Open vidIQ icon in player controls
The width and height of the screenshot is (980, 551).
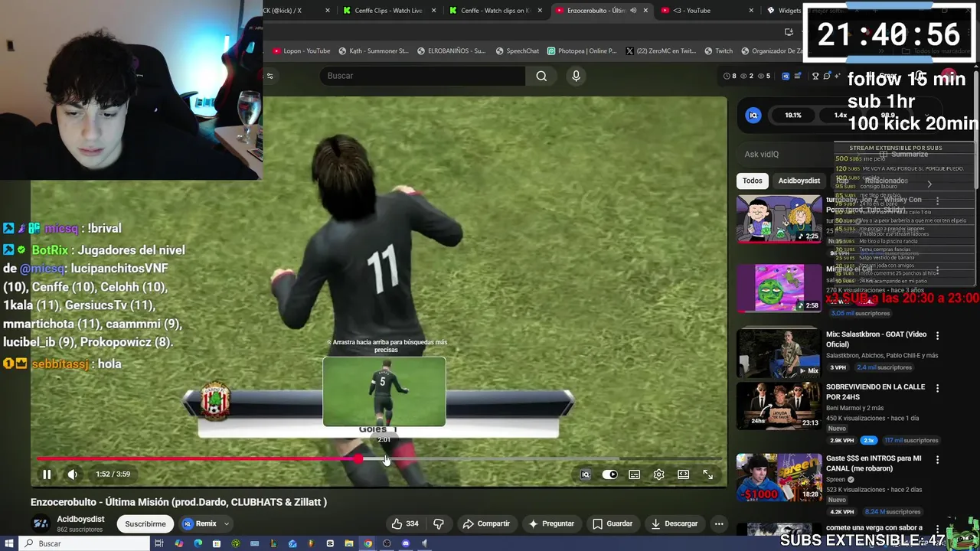pyautogui.click(x=585, y=474)
